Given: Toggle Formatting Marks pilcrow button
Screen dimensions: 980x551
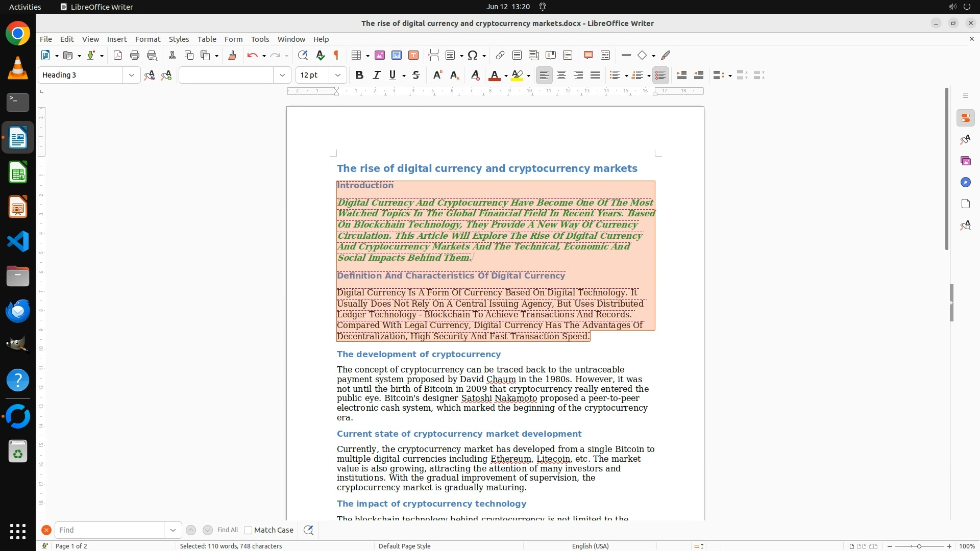Looking at the screenshot, I should (336, 55).
